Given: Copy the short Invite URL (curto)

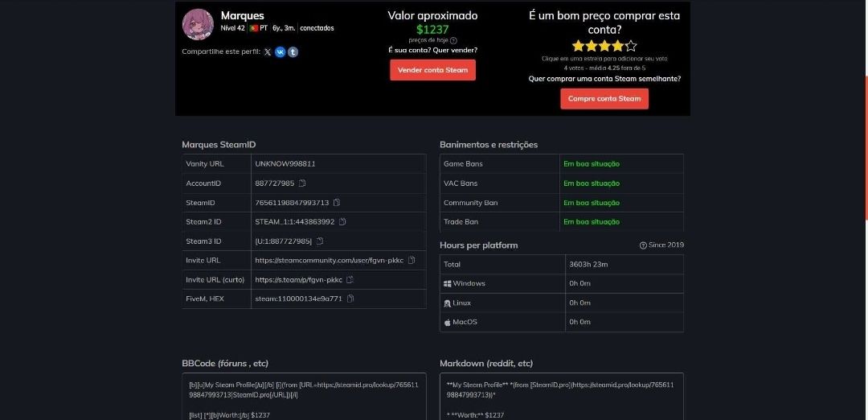Looking at the screenshot, I should (350, 280).
